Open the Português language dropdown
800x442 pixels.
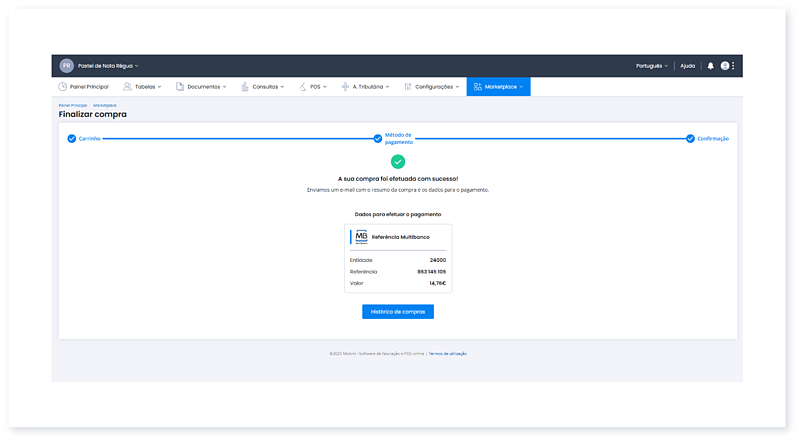(651, 66)
